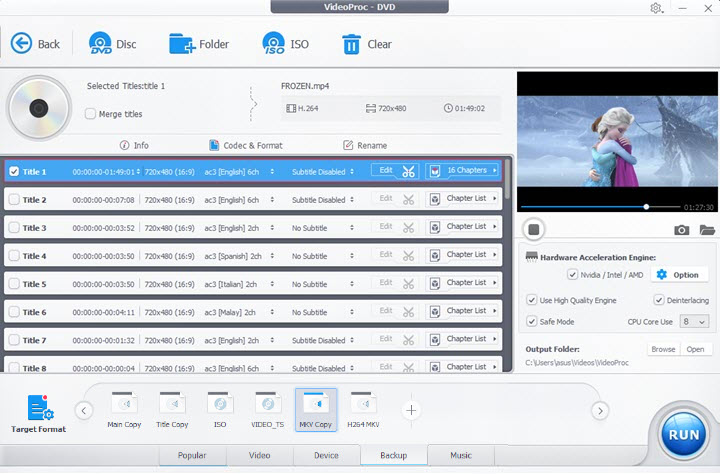Check the Title 2 checkbox
This screenshot has width=720, height=474.
pos(14,200)
